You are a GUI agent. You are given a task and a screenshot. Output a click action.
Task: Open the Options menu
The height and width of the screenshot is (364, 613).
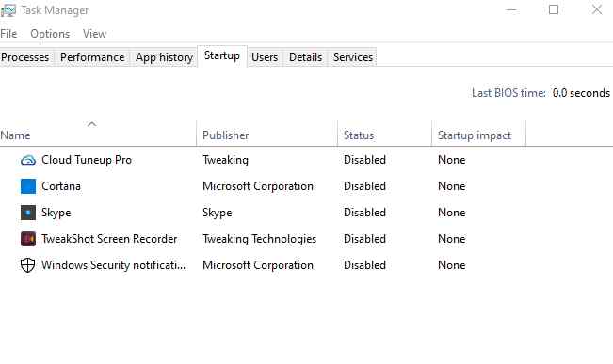click(50, 34)
